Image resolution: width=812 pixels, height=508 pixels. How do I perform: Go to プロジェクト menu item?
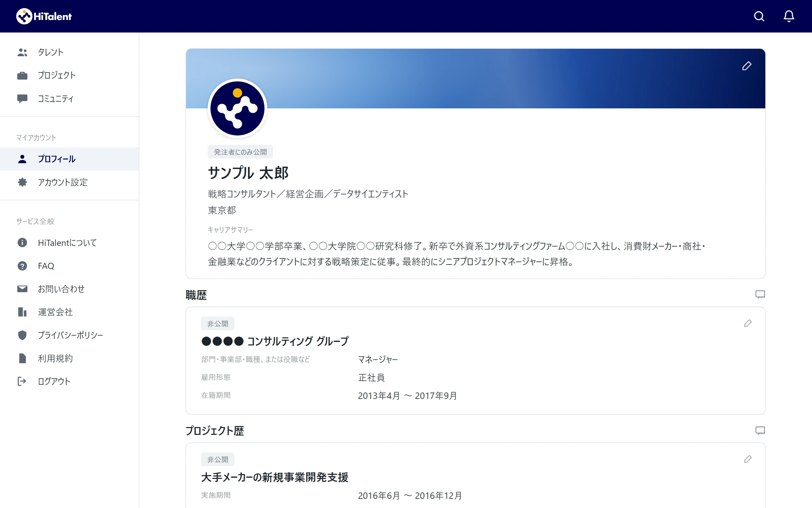point(69,75)
